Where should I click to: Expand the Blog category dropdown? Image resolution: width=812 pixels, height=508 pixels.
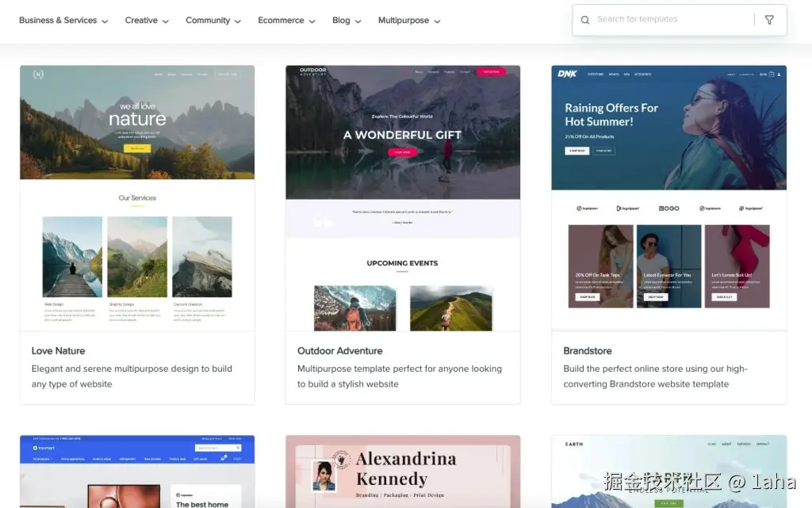pos(347,21)
